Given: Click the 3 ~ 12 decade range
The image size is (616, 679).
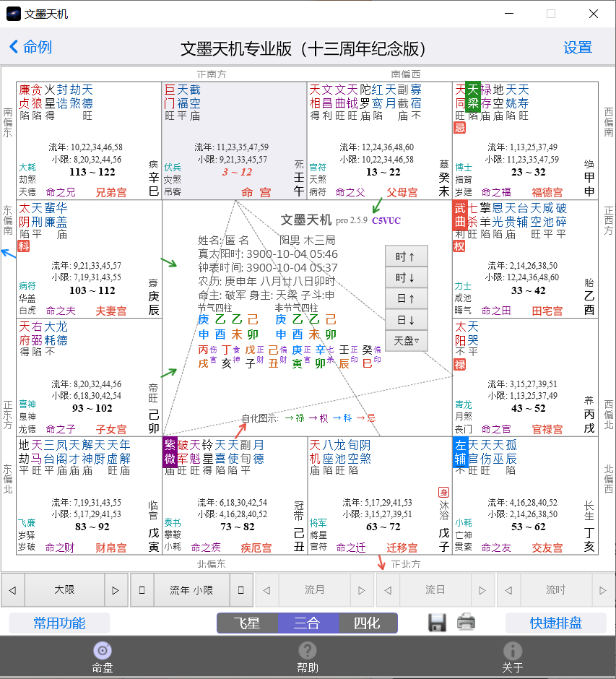Looking at the screenshot, I should (x=237, y=172).
